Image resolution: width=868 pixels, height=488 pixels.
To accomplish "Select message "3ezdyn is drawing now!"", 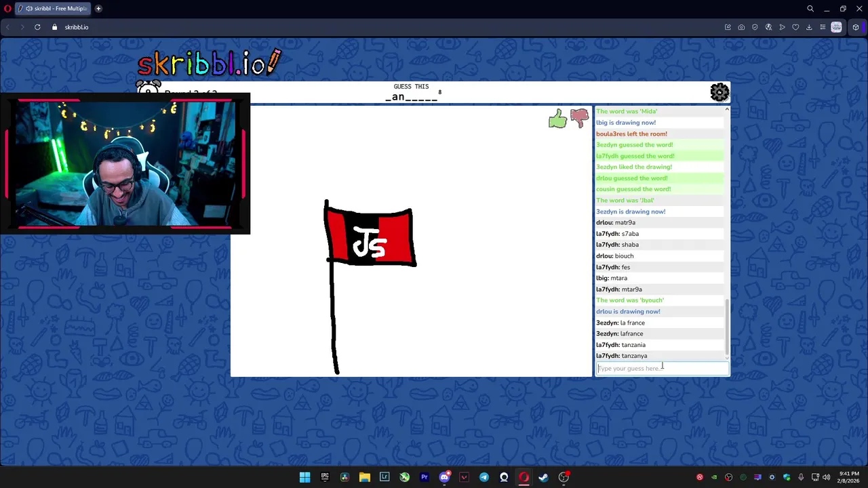I will click(x=631, y=211).
